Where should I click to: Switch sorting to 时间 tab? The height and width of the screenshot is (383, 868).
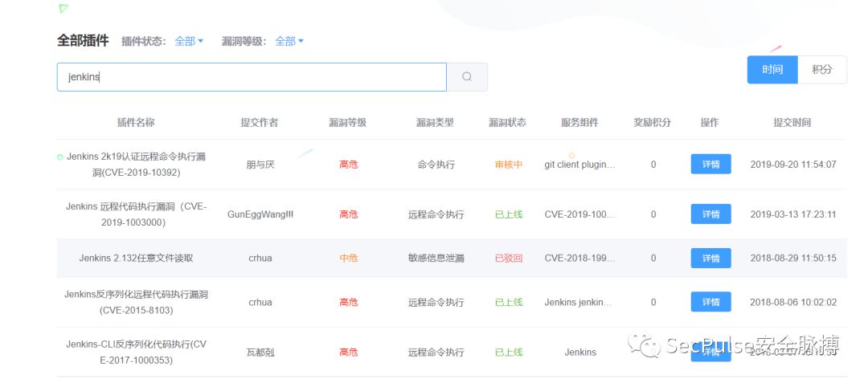772,70
